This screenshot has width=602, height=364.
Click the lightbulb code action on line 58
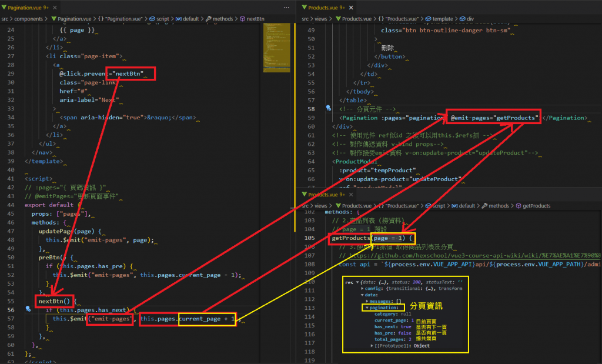coord(329,108)
